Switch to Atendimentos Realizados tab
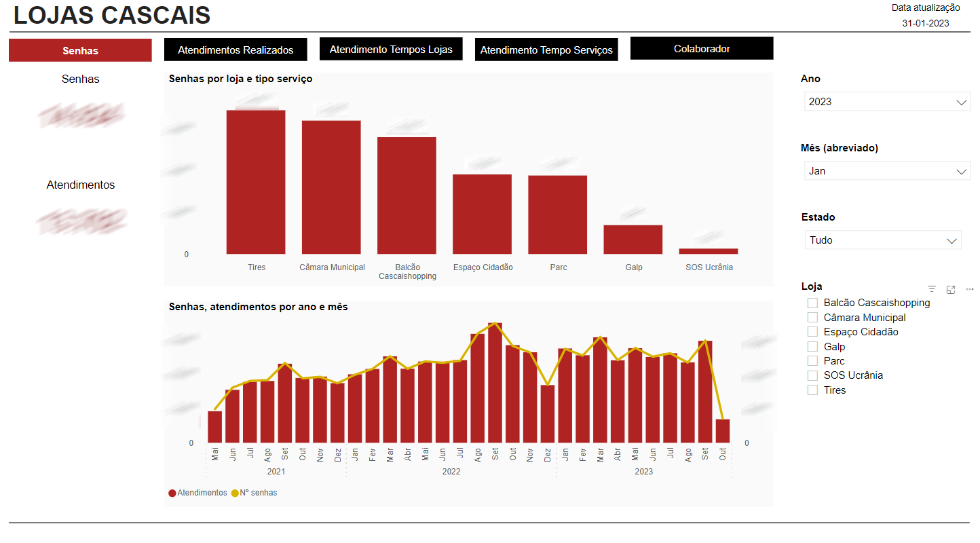980x543 pixels. point(235,50)
